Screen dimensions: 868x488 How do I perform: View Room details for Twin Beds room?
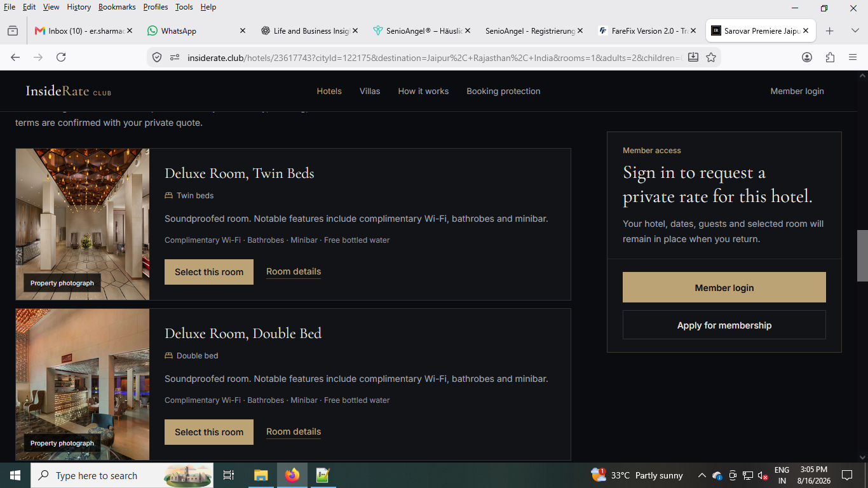point(294,272)
